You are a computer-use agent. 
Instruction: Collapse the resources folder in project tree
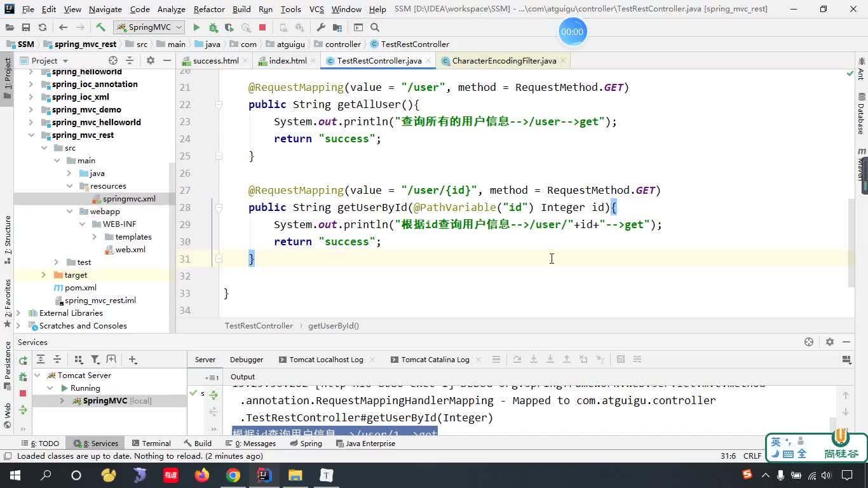69,186
